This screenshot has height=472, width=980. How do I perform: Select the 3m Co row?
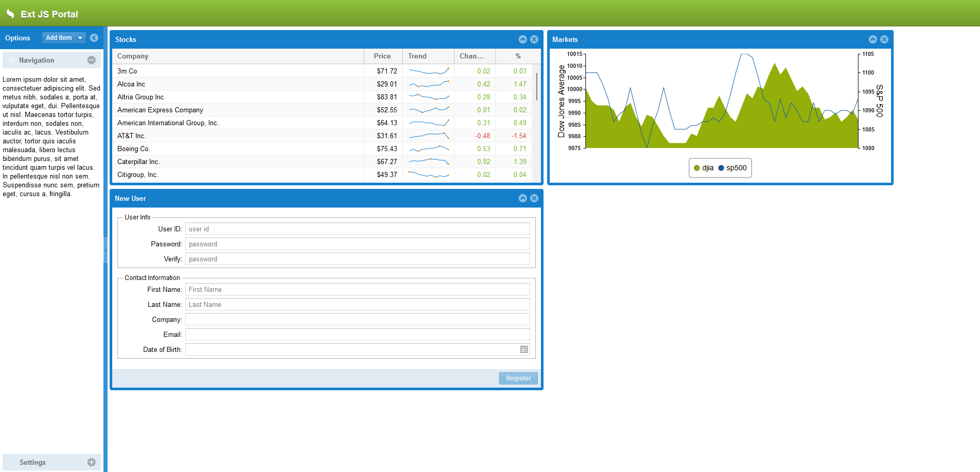(x=323, y=71)
